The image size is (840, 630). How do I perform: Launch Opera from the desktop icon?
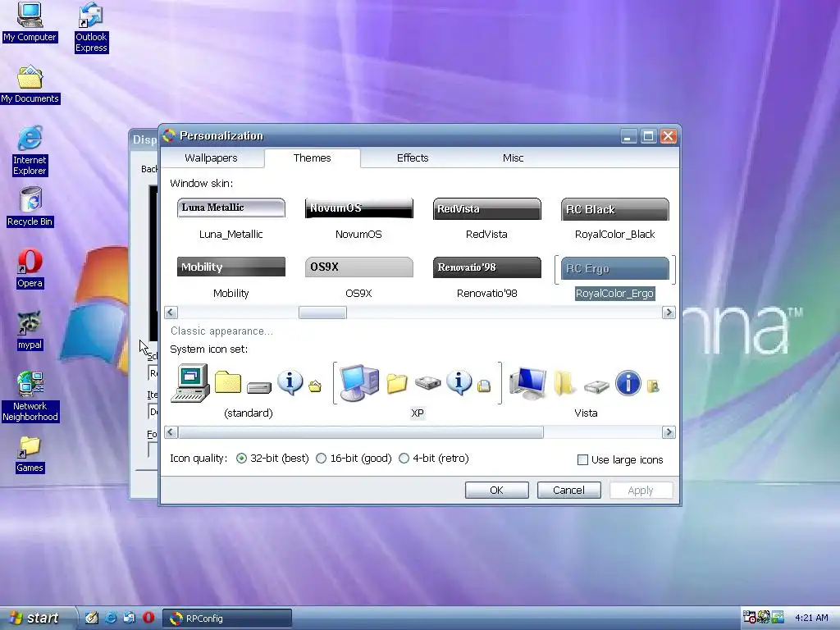coord(30,268)
